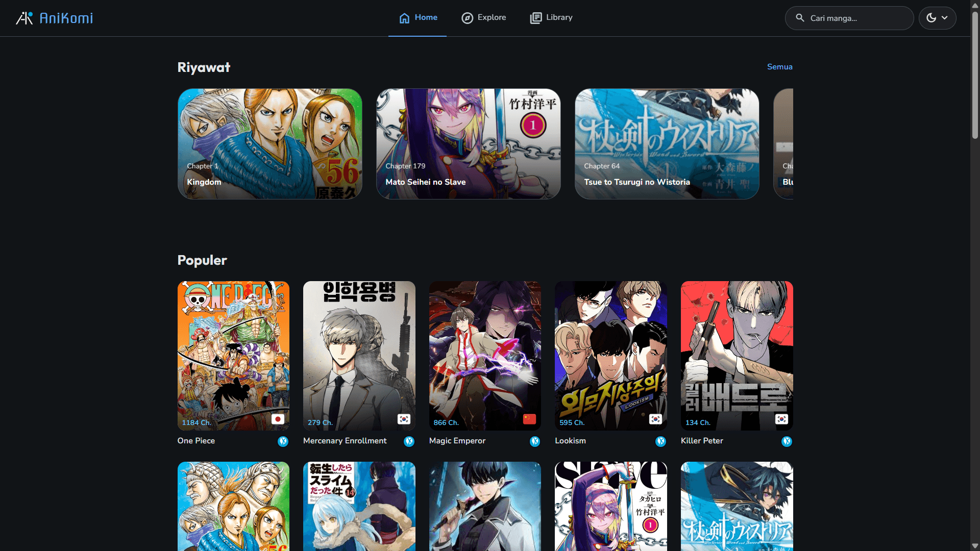
Task: Open Kingdom history card
Action: click(269, 144)
